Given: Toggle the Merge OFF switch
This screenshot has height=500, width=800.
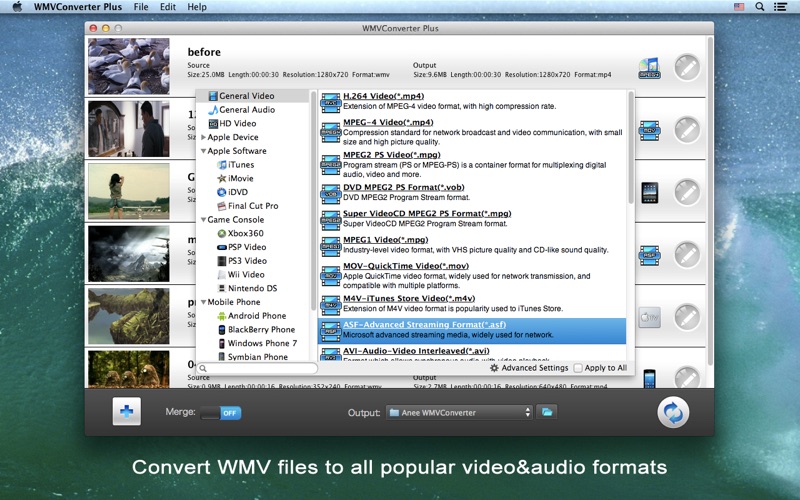Looking at the screenshot, I should pos(220,413).
